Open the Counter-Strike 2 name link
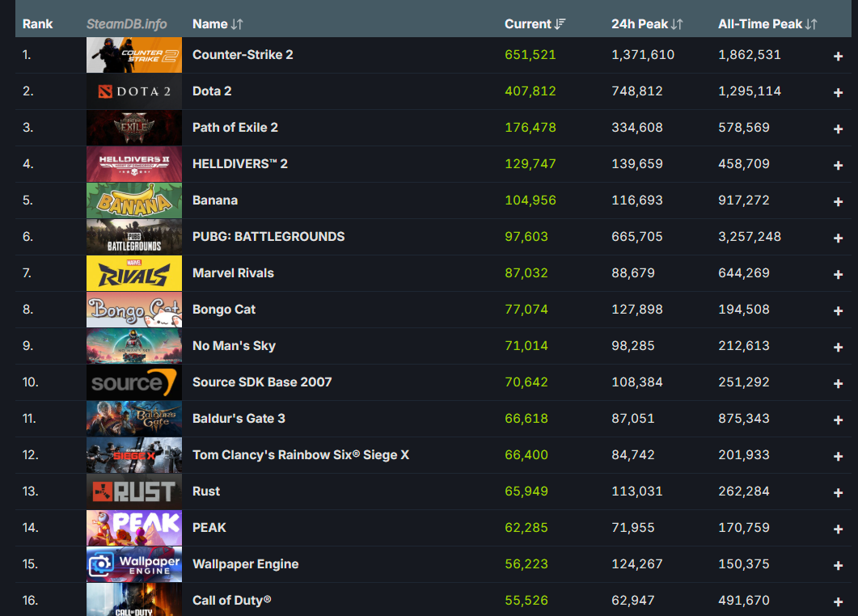The height and width of the screenshot is (616, 858). [243, 55]
